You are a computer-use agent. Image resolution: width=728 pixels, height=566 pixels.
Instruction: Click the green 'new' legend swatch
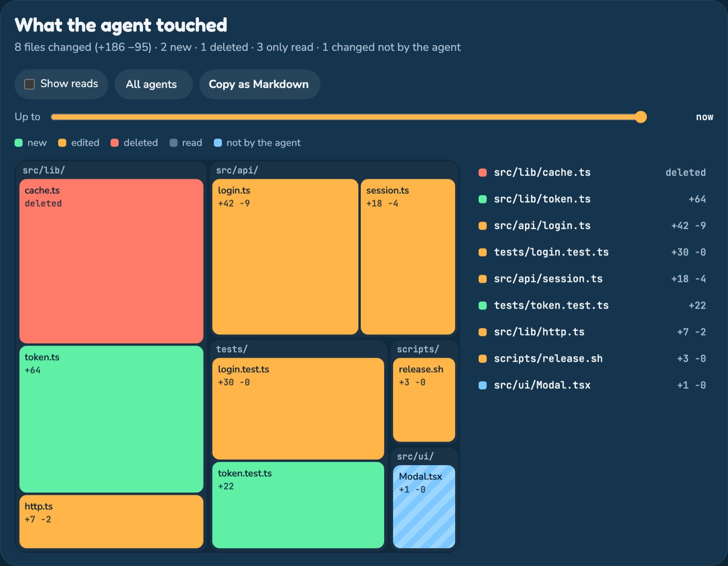click(x=19, y=143)
